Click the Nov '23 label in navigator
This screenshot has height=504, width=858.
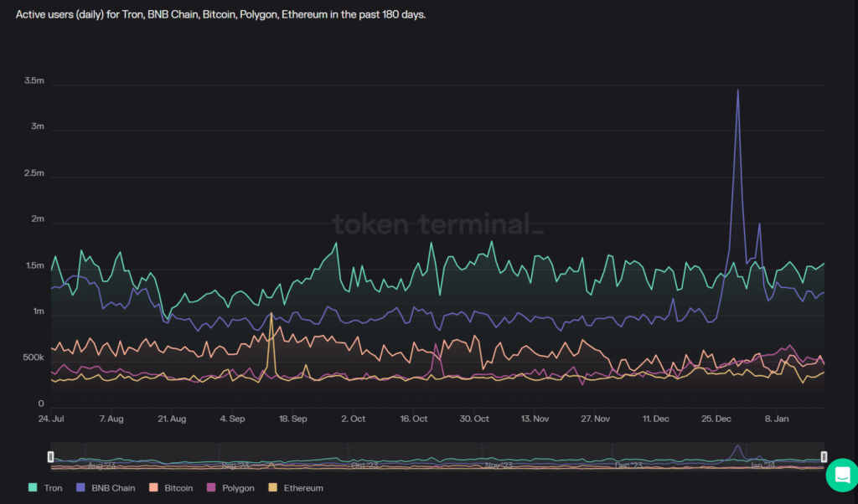point(498,465)
